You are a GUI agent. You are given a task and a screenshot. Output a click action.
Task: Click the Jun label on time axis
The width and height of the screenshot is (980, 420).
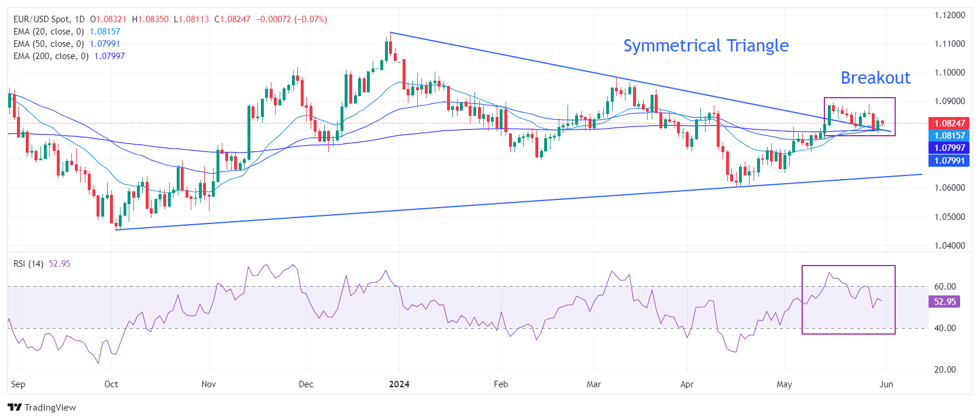click(886, 384)
